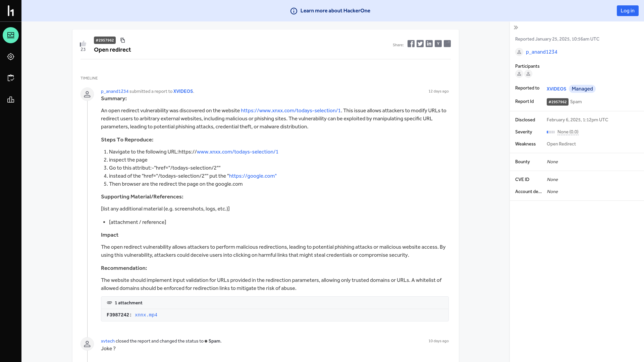Click the first participant avatar
Image resolution: width=644 pixels, height=362 pixels.
pyautogui.click(x=519, y=74)
